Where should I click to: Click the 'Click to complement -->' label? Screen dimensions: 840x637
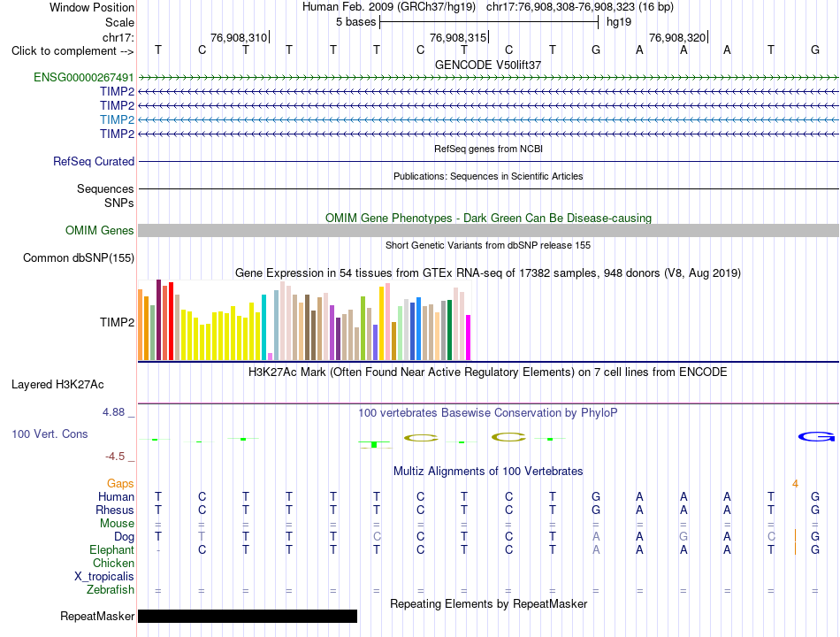73,51
